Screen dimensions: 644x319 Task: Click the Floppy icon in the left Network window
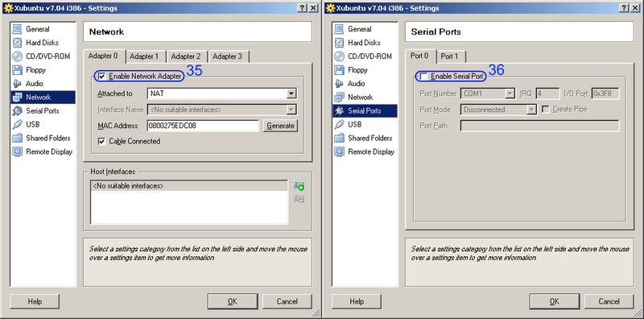click(17, 70)
